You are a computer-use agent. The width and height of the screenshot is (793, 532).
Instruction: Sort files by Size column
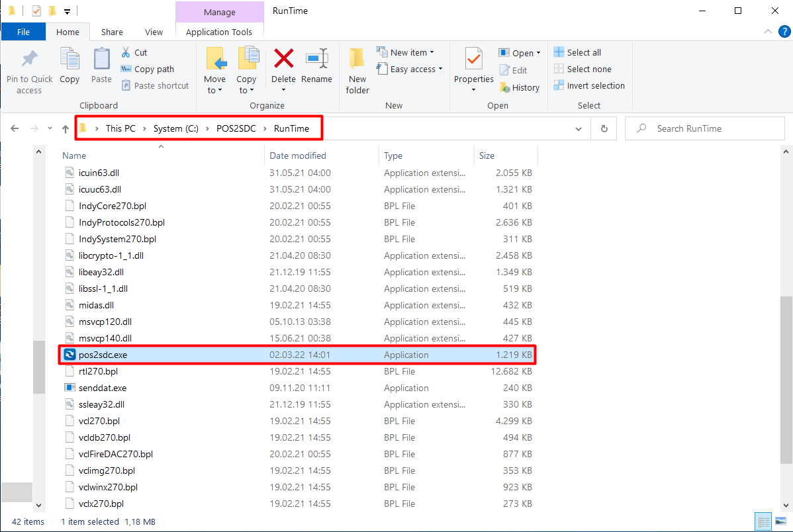tap(506, 155)
